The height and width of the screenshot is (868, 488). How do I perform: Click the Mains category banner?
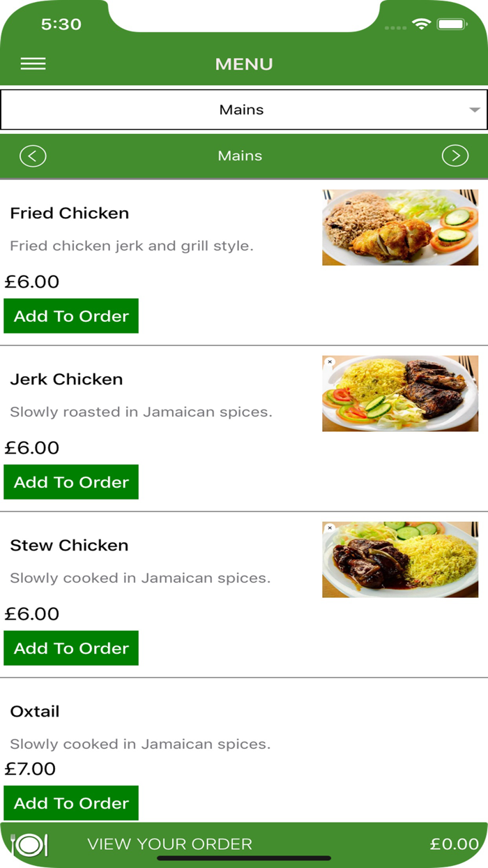(x=240, y=156)
